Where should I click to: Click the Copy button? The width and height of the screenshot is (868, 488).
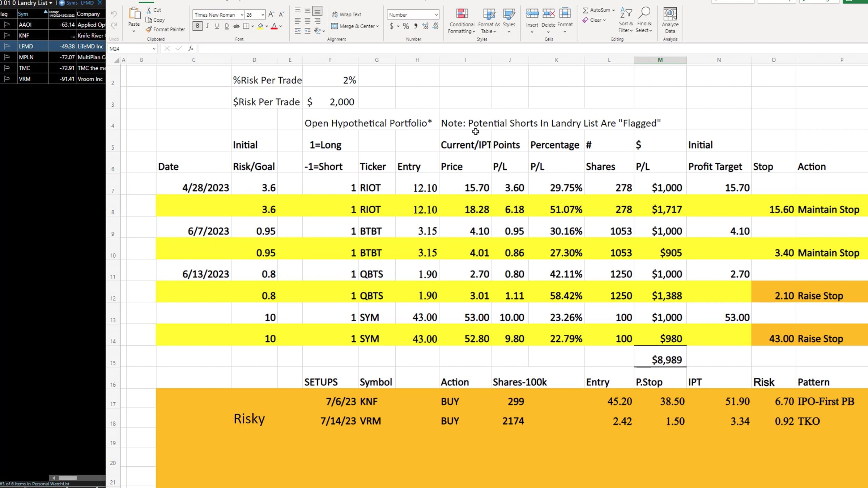(x=155, y=20)
